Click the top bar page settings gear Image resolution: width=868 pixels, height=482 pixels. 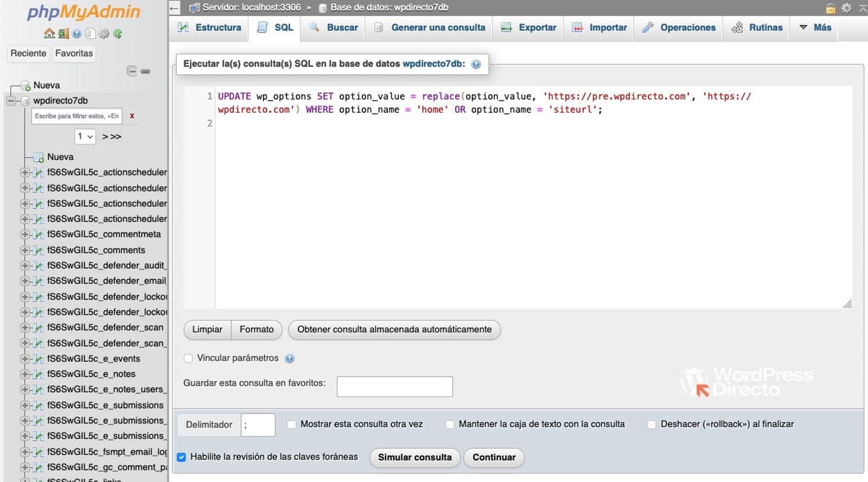(846, 8)
